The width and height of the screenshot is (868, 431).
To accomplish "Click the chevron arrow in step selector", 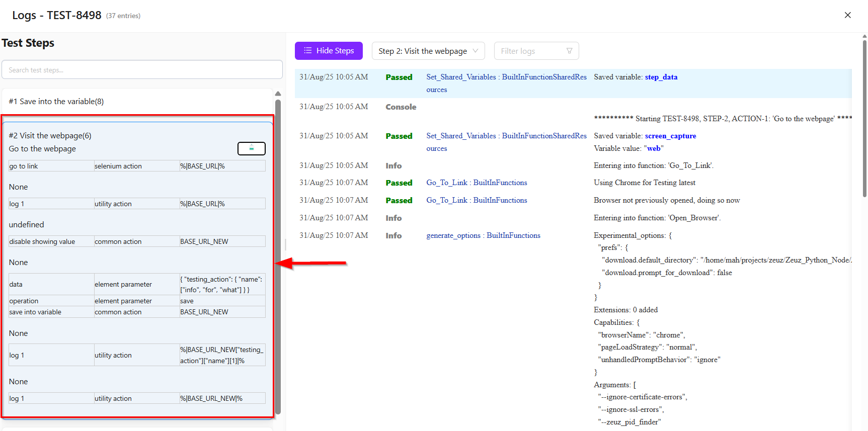I will click(475, 51).
